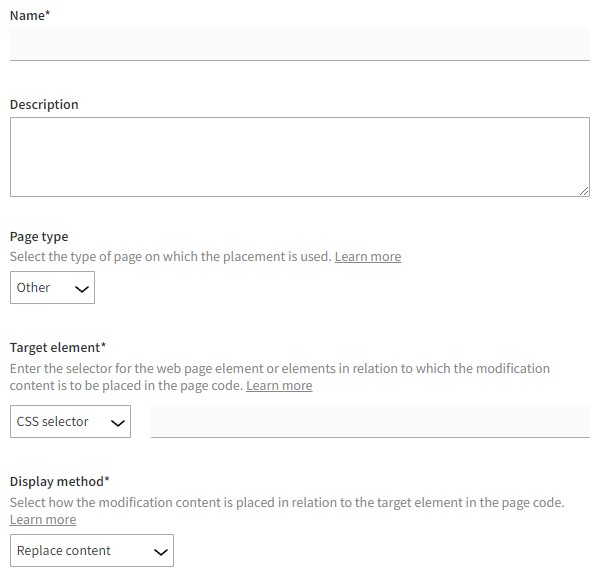Open the Page type dropdown showing Other
600x577 pixels.
click(52, 288)
